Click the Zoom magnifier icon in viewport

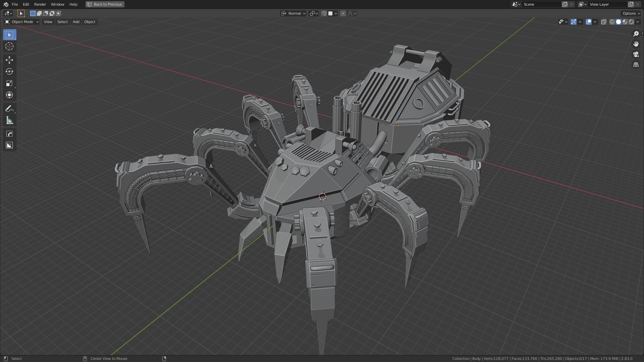pos(636,34)
